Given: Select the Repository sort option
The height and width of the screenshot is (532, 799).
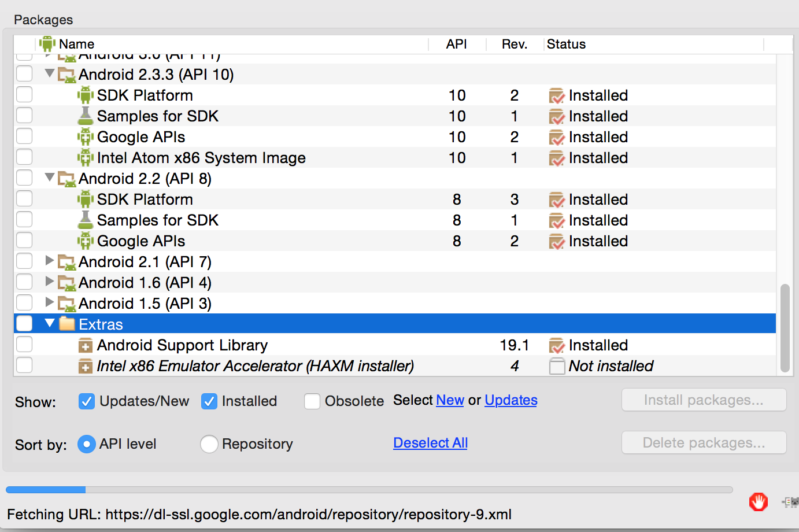Looking at the screenshot, I should 209,444.
